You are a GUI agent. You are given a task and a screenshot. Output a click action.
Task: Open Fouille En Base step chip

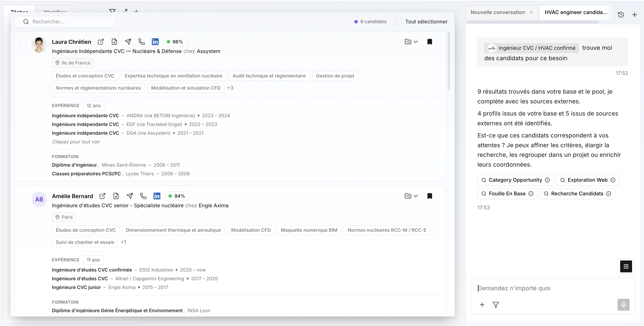(x=507, y=194)
